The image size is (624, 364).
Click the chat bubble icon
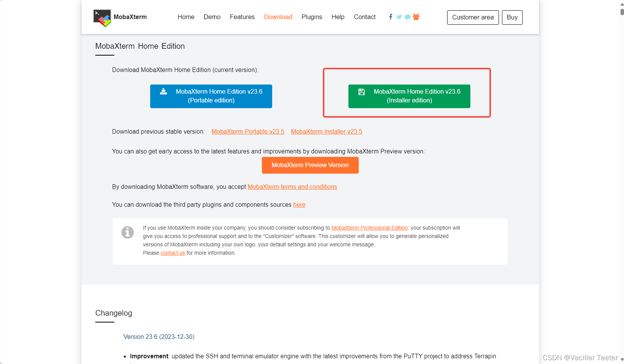point(407,17)
